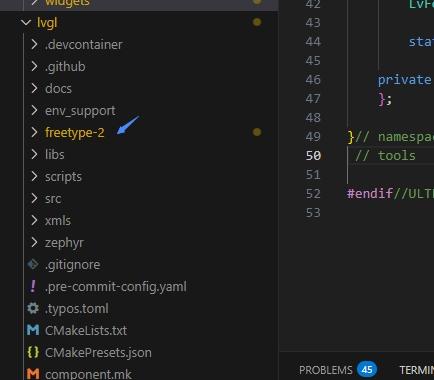Open the component.mk file

88,374
